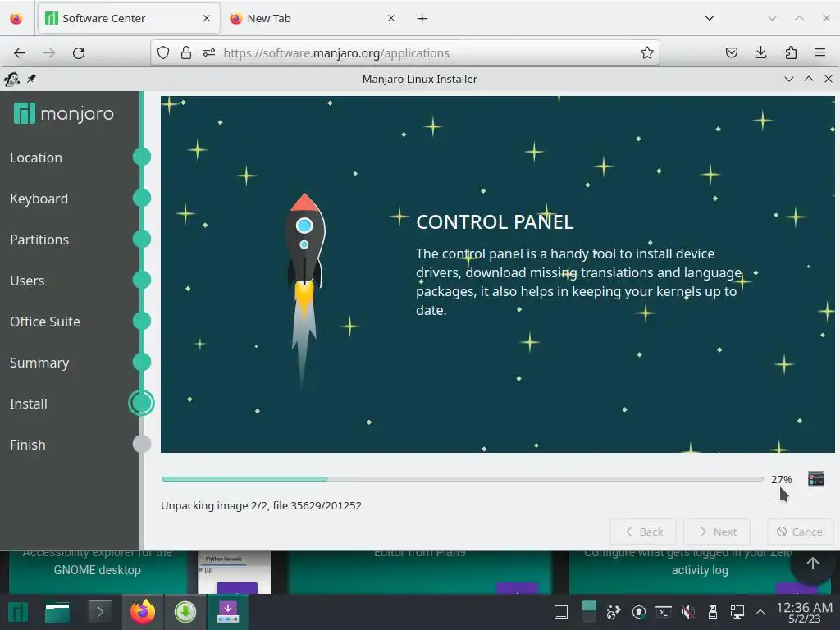Expand the list all tabs chevron
Image resolution: width=840 pixels, height=630 pixels.
[710, 18]
